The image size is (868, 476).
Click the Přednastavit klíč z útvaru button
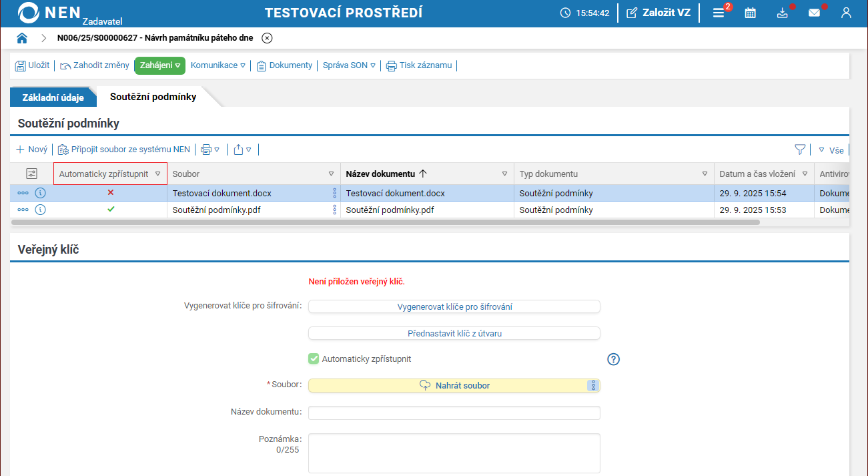click(454, 333)
